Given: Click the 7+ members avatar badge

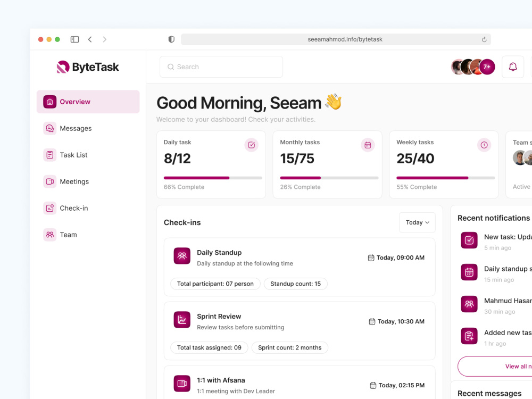Looking at the screenshot, I should (487, 67).
